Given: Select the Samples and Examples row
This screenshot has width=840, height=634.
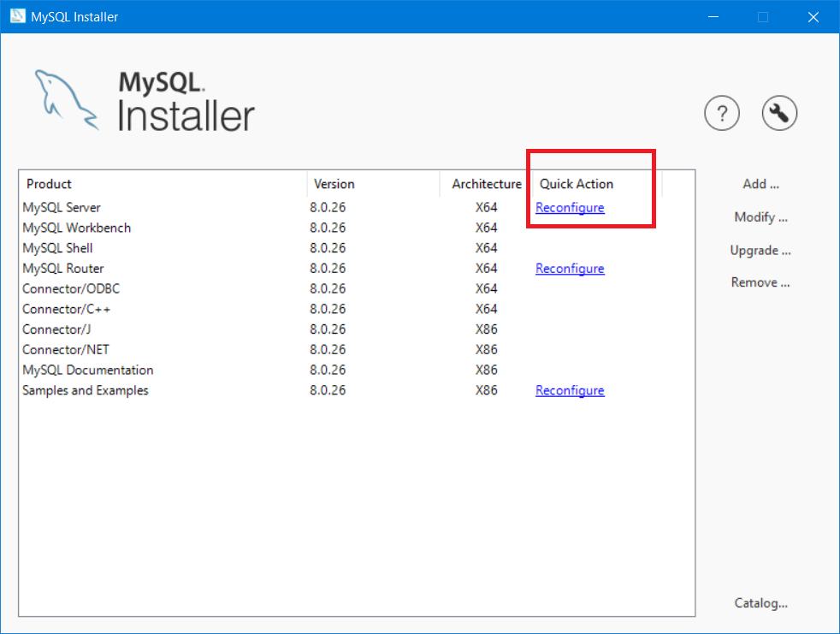Looking at the screenshot, I should click(x=357, y=391).
